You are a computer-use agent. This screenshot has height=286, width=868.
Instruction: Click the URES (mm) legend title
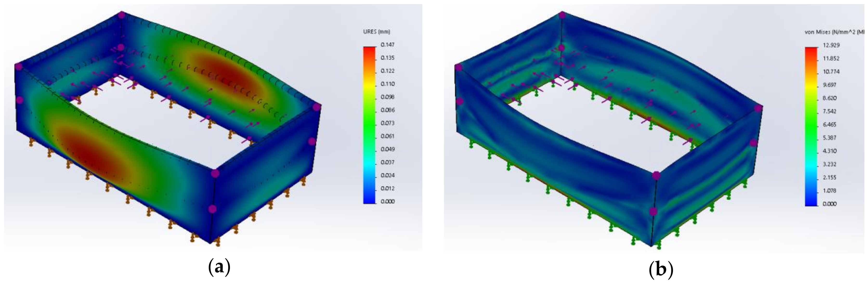(376, 32)
